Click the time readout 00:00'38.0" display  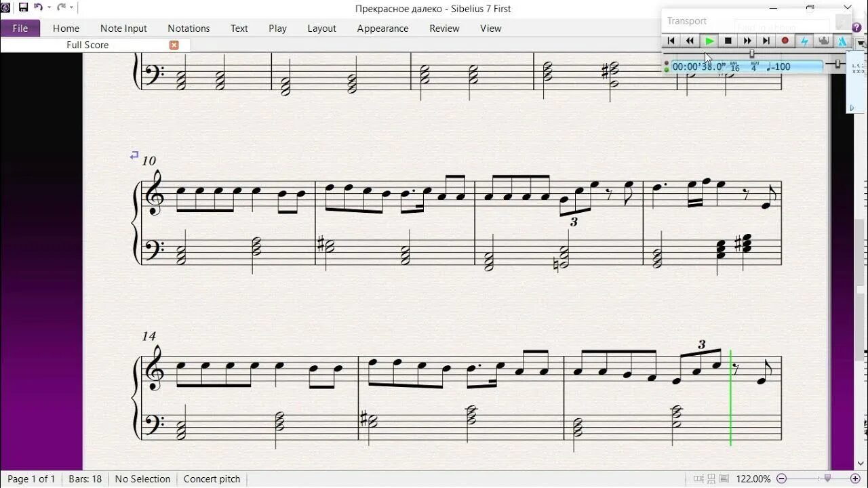pos(698,66)
